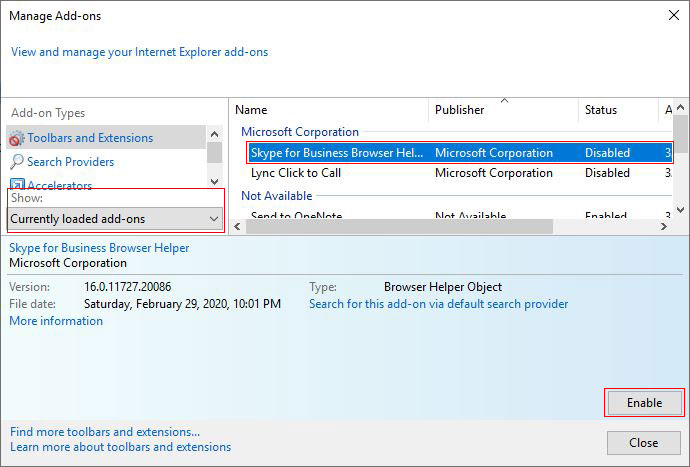
Task: Click the horizontal scrollbar thumb of add-on list
Action: (x=399, y=227)
